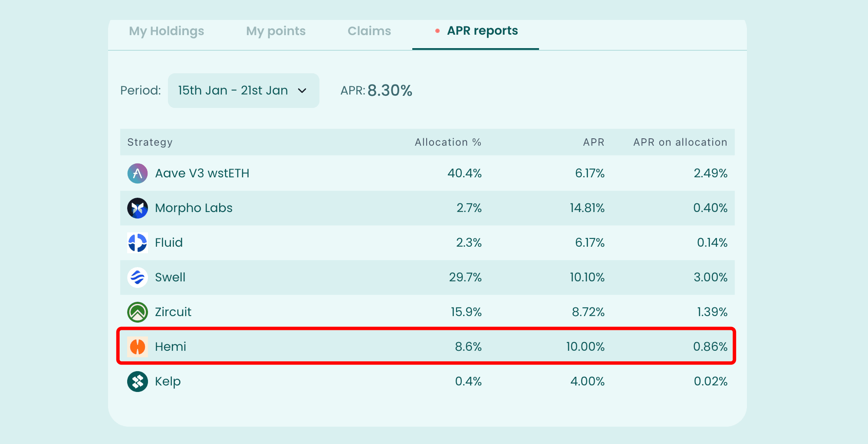
Task: Click the Allocation % column header
Action: click(448, 142)
